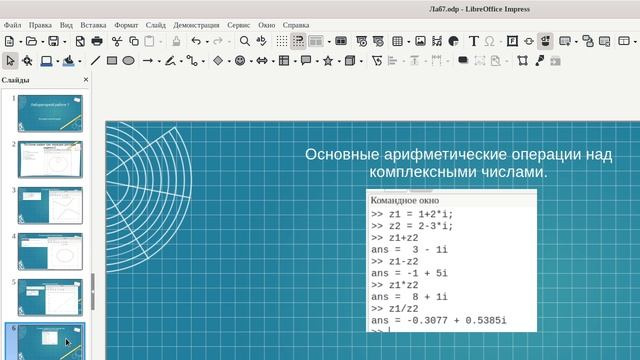Activate the Select arrow tool
640x360 pixels.
[x=10, y=61]
